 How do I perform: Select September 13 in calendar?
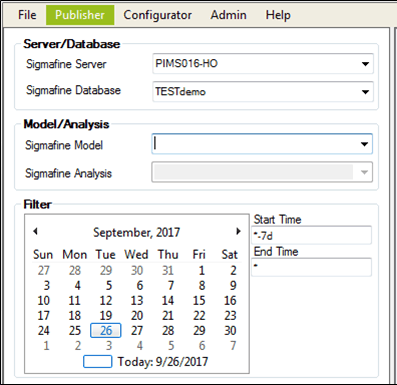(137, 301)
